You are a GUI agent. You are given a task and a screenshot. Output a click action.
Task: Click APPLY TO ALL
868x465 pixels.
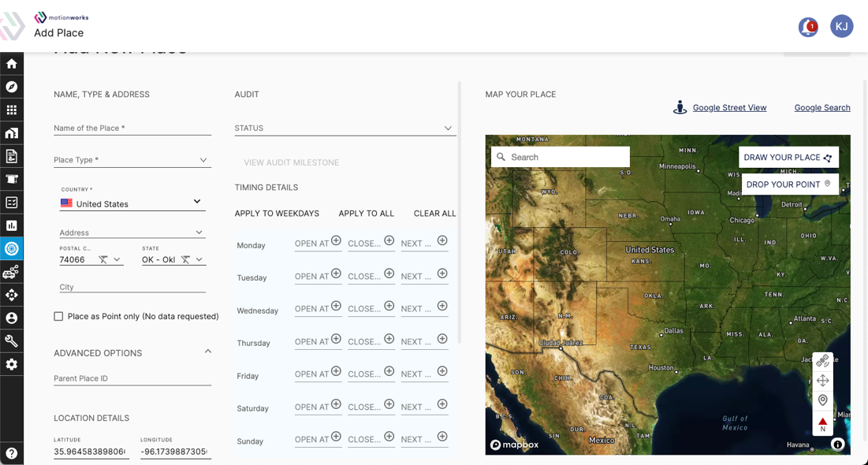click(367, 213)
